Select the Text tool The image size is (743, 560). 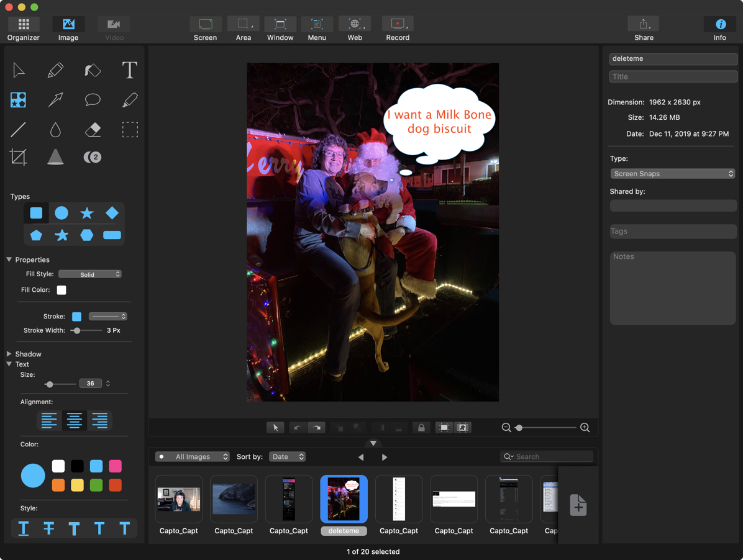(x=129, y=70)
